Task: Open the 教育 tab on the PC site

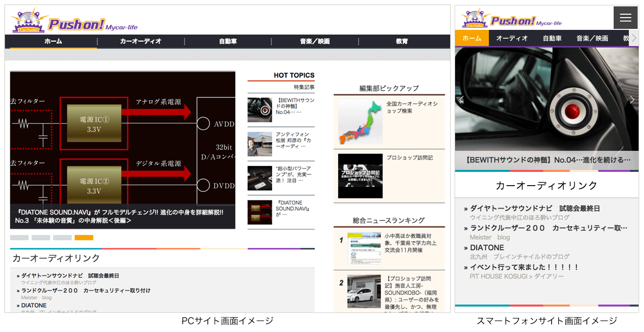Action: pyautogui.click(x=402, y=42)
